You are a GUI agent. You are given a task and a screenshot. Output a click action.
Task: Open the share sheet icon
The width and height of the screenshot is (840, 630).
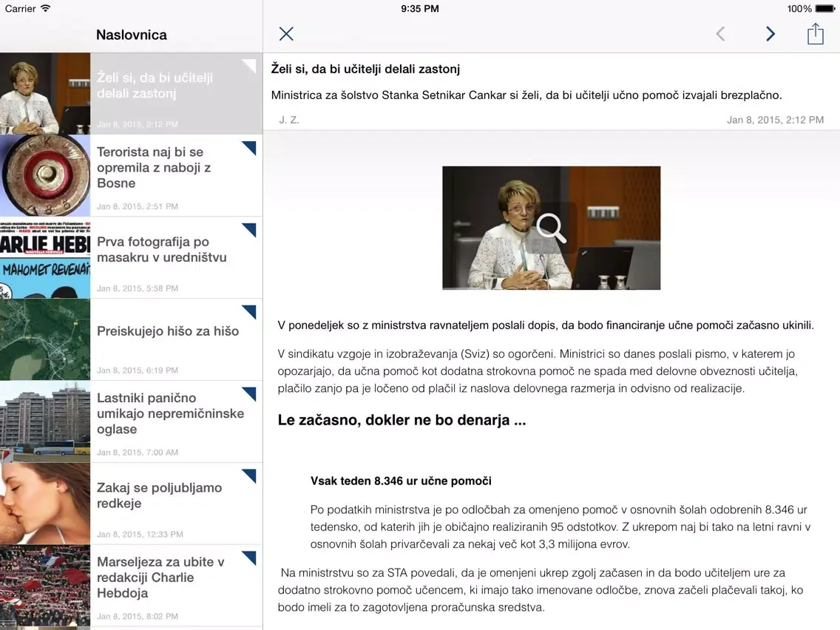pos(816,34)
